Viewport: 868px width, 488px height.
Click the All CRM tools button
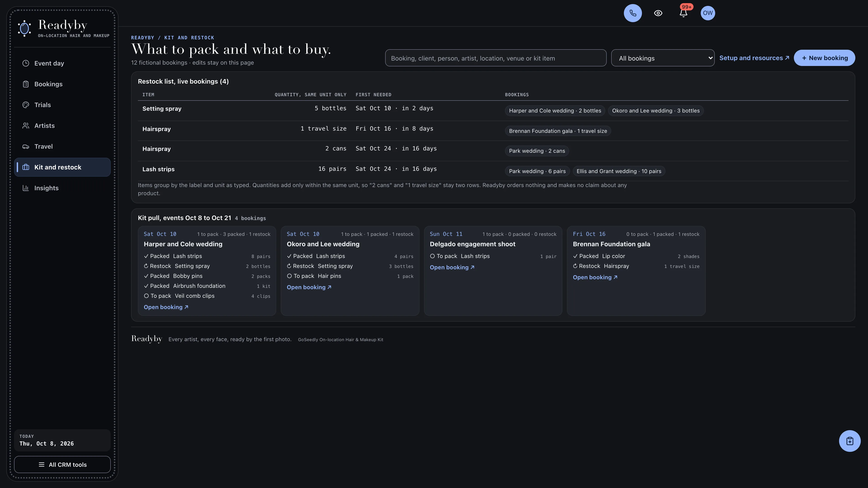click(62, 465)
